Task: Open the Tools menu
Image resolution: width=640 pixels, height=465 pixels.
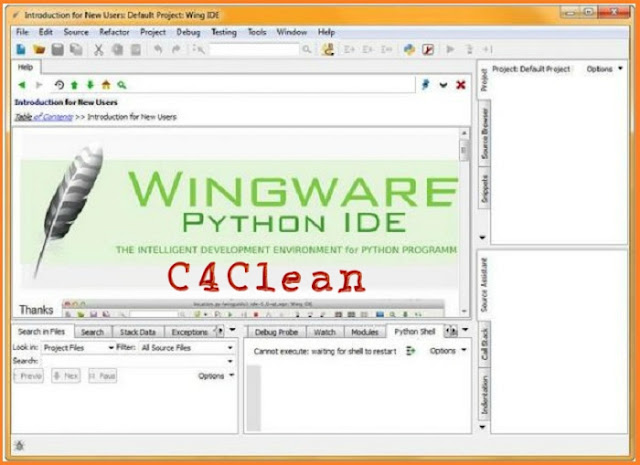Action: pos(257,32)
